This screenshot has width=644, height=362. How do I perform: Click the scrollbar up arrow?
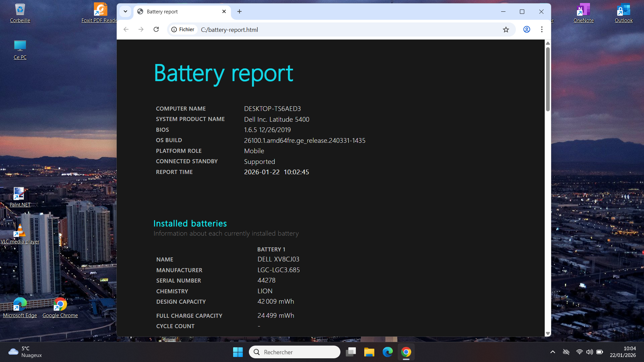coord(548,43)
